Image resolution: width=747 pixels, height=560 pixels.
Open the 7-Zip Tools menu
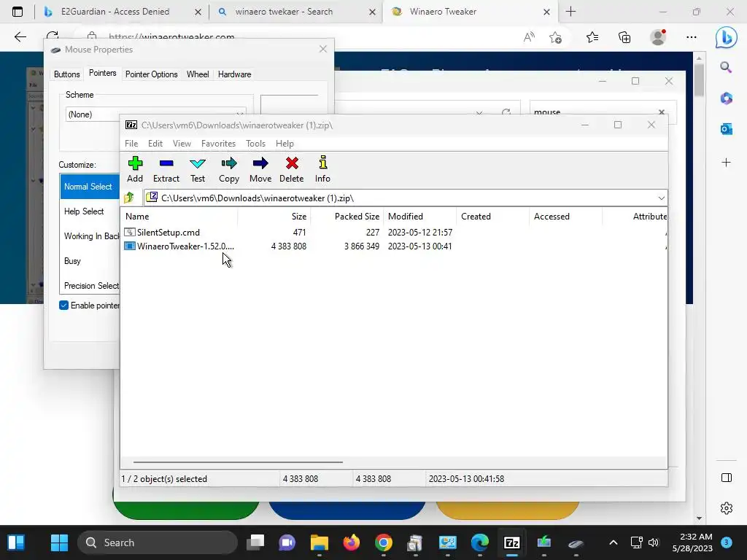255,144
